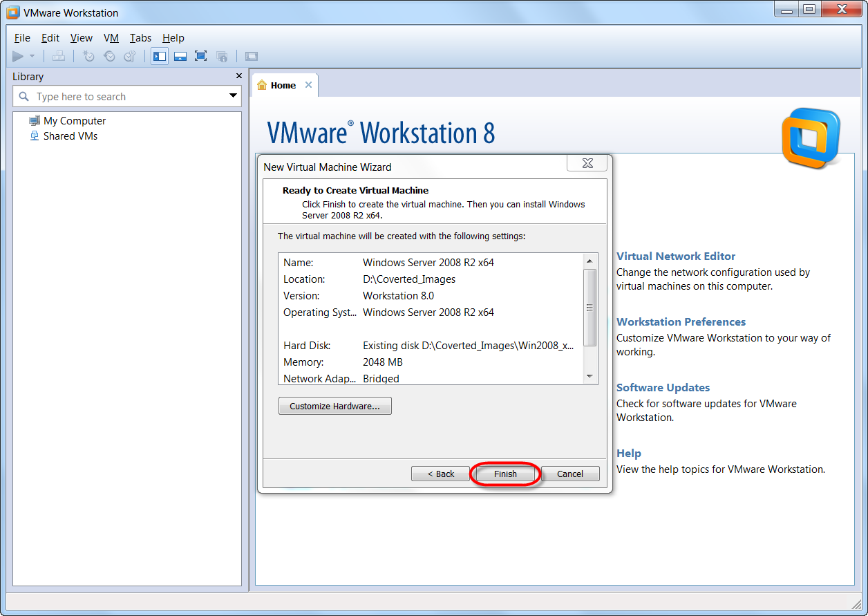Cancel the New Virtual Machine Wizard
Image resolution: width=868 pixels, height=616 pixels.
tap(570, 474)
